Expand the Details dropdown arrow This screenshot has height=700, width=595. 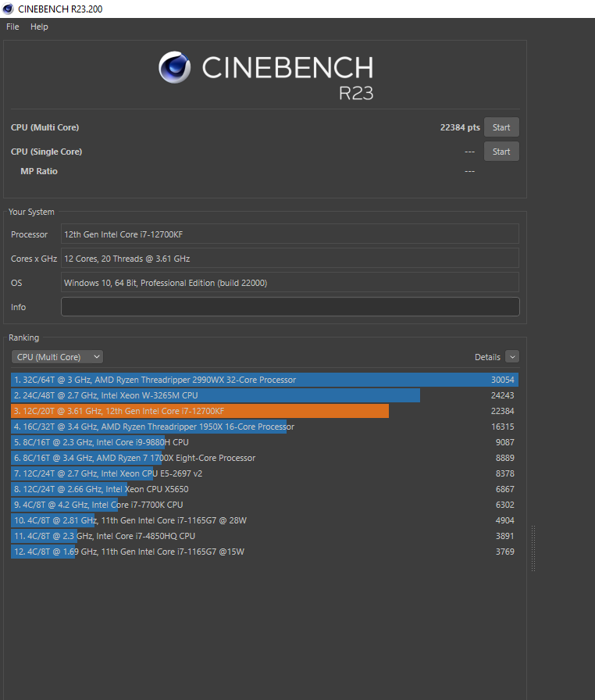coord(512,357)
